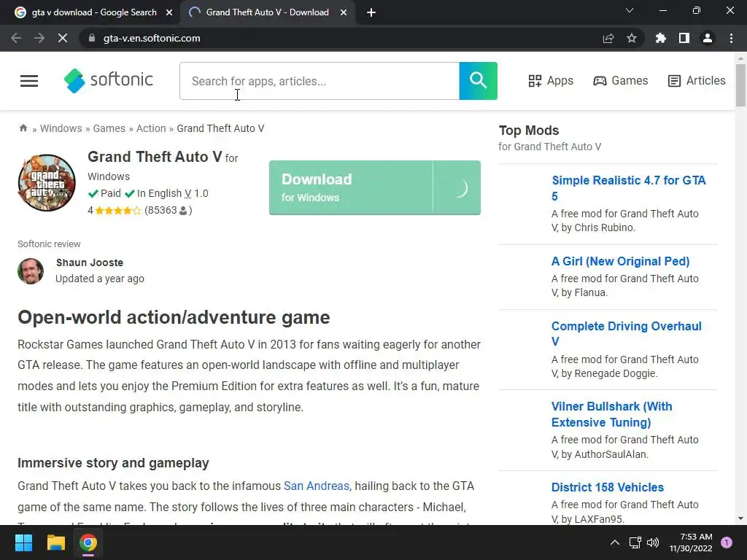Close the Grand Theft Auto V tab
747x560 pixels.
(344, 12)
